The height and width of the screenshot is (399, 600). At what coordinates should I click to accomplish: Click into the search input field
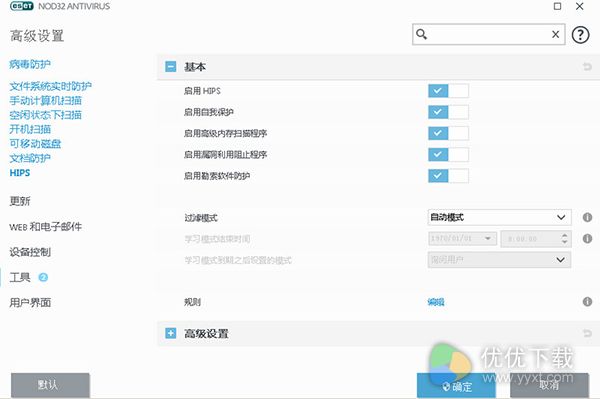[489, 34]
